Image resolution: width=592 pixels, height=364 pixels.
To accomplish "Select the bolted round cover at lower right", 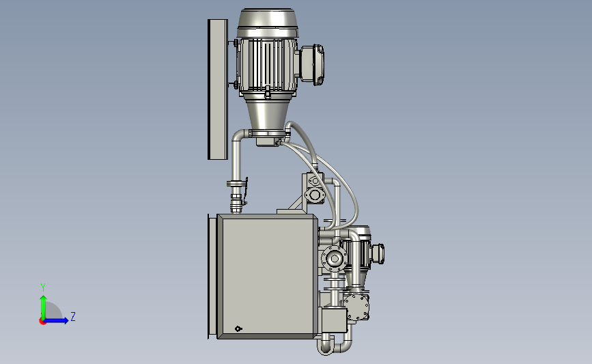I will click(x=356, y=307).
